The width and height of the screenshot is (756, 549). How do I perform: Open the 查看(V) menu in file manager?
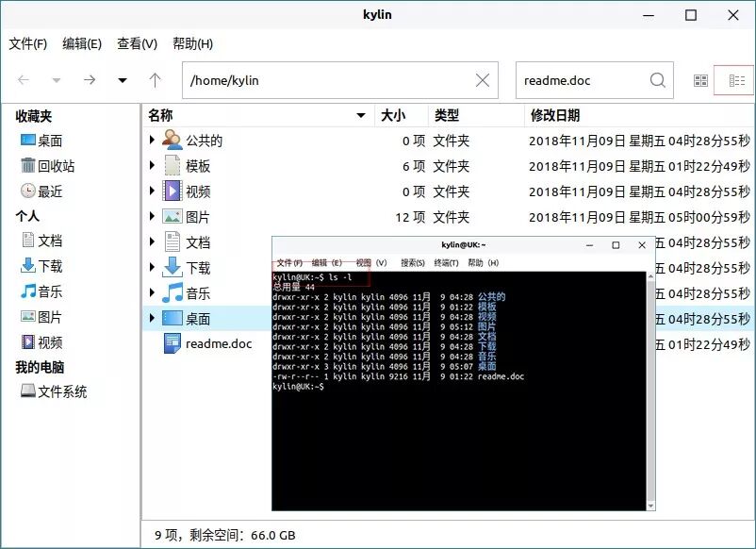[139, 43]
